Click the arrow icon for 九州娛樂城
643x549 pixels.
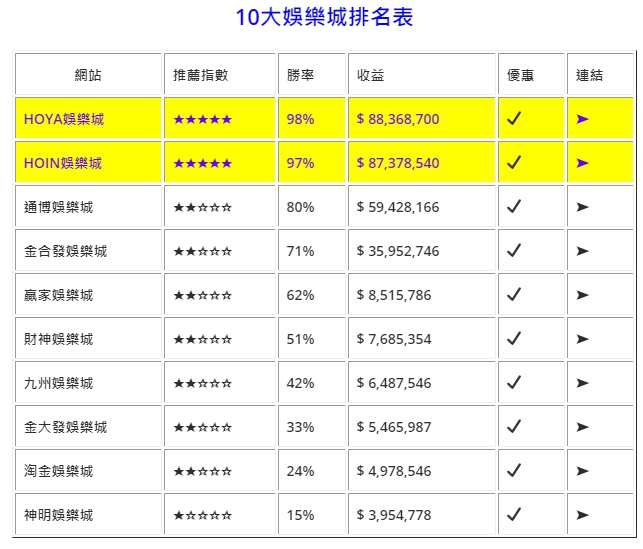[583, 383]
